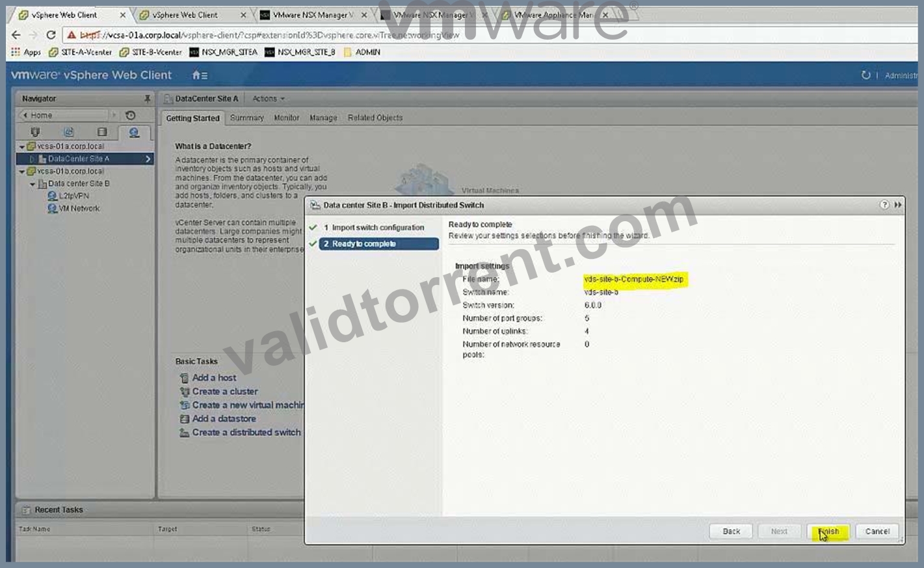
Task: Close the second vSphere Web Client browser tab
Action: (243, 15)
